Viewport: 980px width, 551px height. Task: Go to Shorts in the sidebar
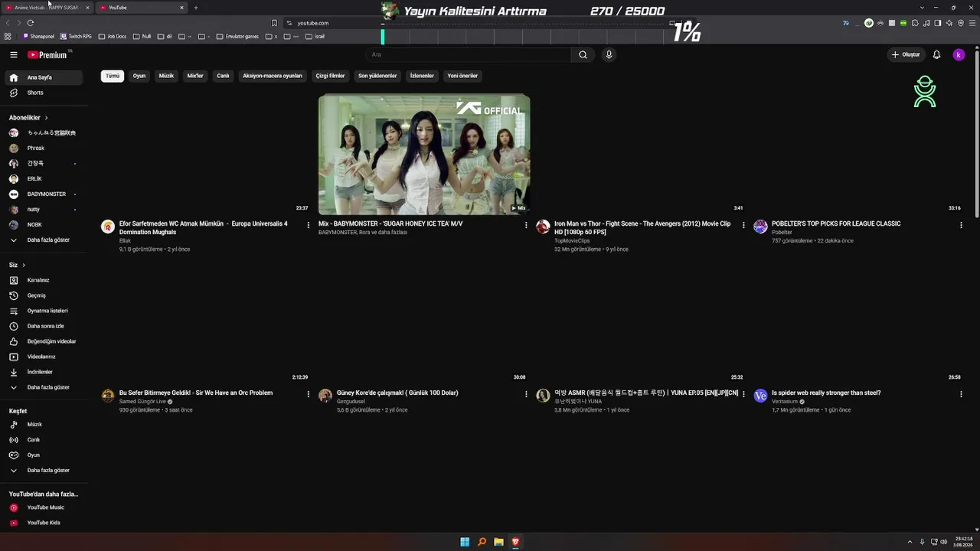tap(44, 93)
